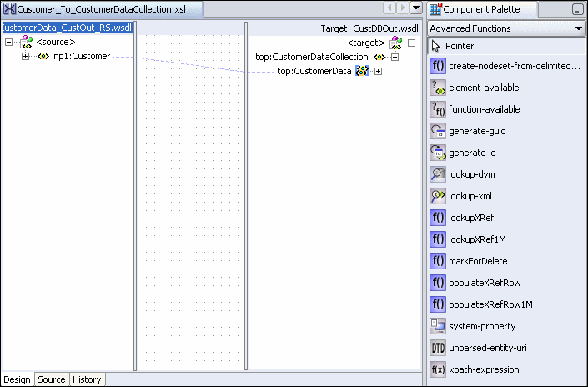Minimize the Component Palette panel

pyautogui.click(x=578, y=10)
